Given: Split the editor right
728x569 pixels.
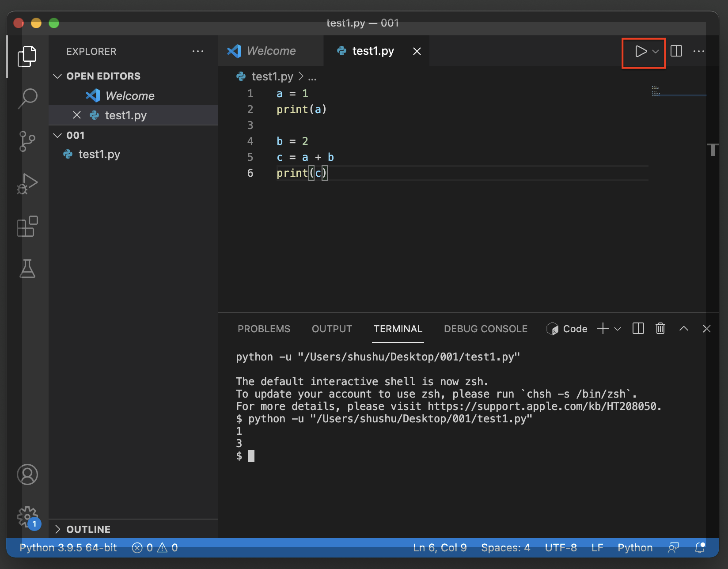Looking at the screenshot, I should point(676,51).
